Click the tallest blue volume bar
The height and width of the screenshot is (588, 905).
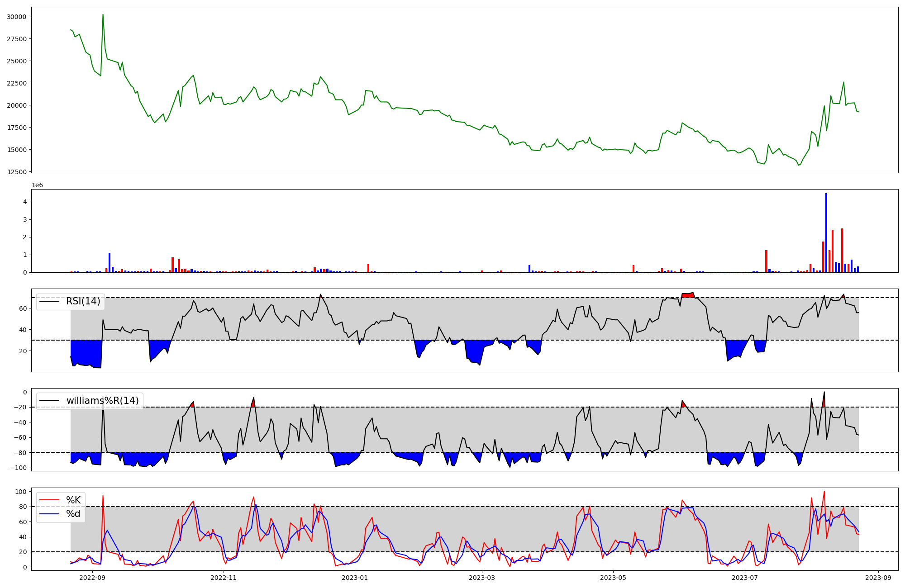826,233
